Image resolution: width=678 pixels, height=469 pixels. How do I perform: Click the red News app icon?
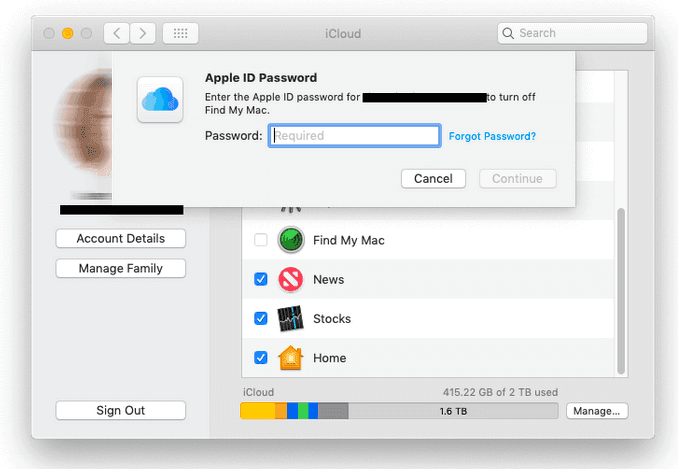[x=290, y=279]
